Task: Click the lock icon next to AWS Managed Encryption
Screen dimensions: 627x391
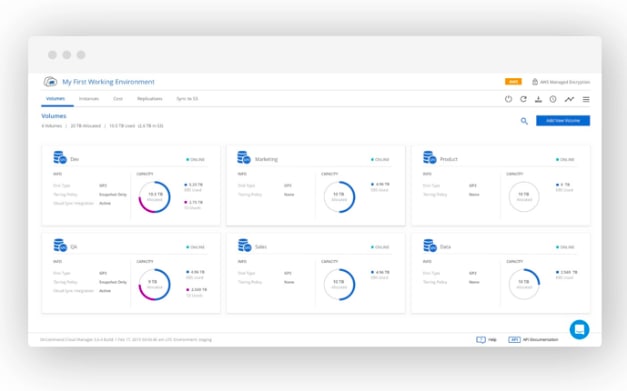Action: pos(535,82)
